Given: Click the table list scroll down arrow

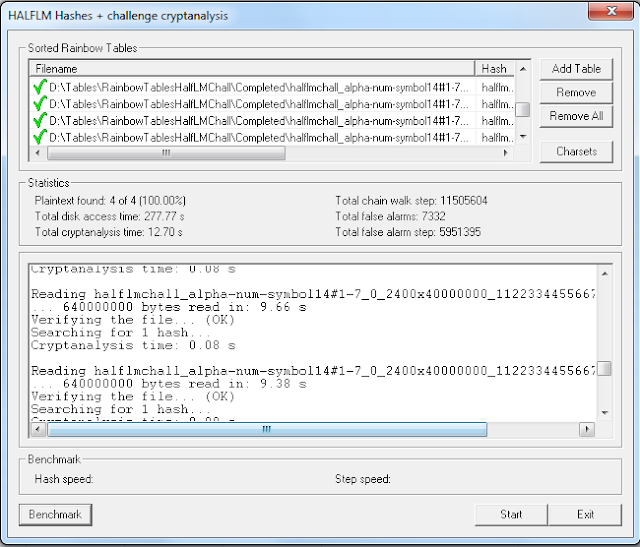Looking at the screenshot, I should (523, 137).
